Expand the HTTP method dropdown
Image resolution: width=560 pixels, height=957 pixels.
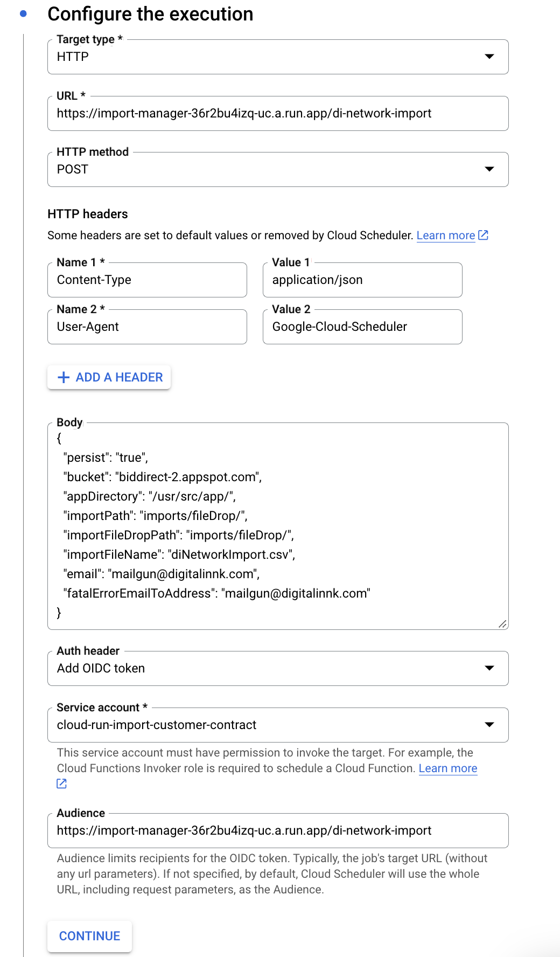click(278, 169)
